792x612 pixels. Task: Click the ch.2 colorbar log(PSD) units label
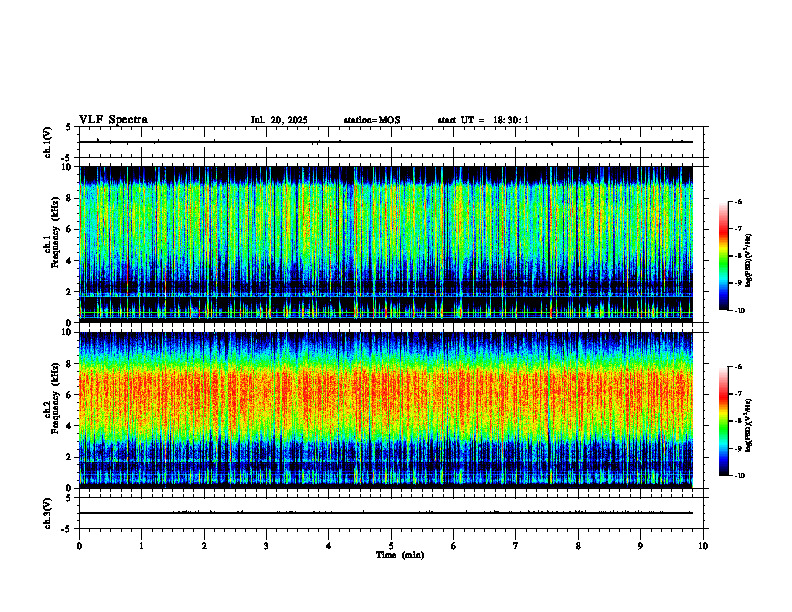pos(749,426)
